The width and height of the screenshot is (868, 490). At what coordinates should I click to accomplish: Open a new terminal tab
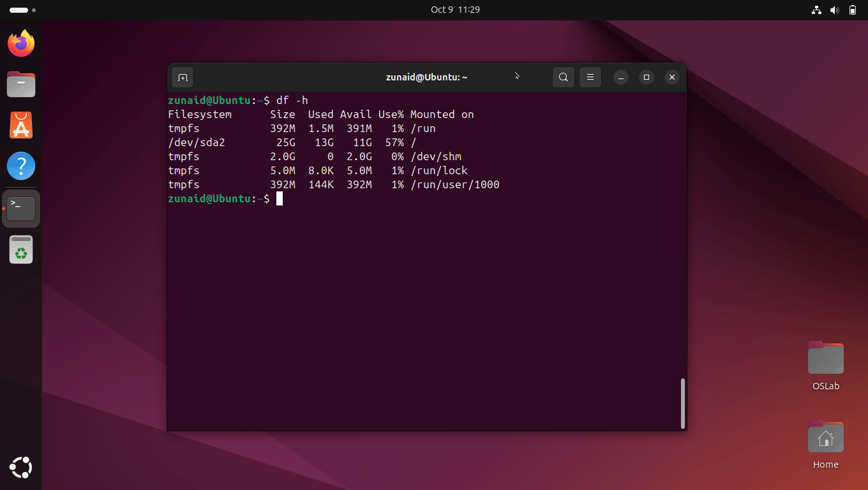click(x=183, y=77)
